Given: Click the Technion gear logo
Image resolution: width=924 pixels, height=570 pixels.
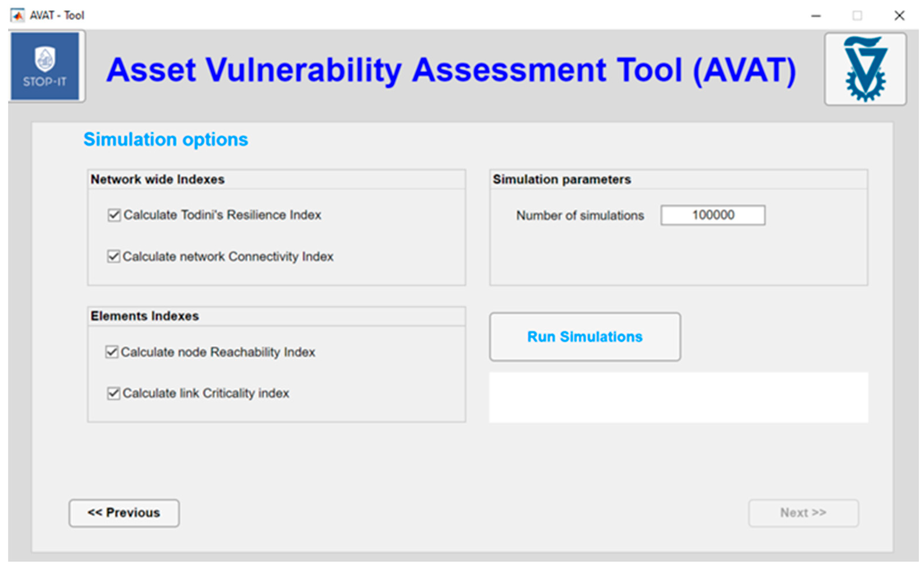Looking at the screenshot, I should pyautogui.click(x=865, y=69).
